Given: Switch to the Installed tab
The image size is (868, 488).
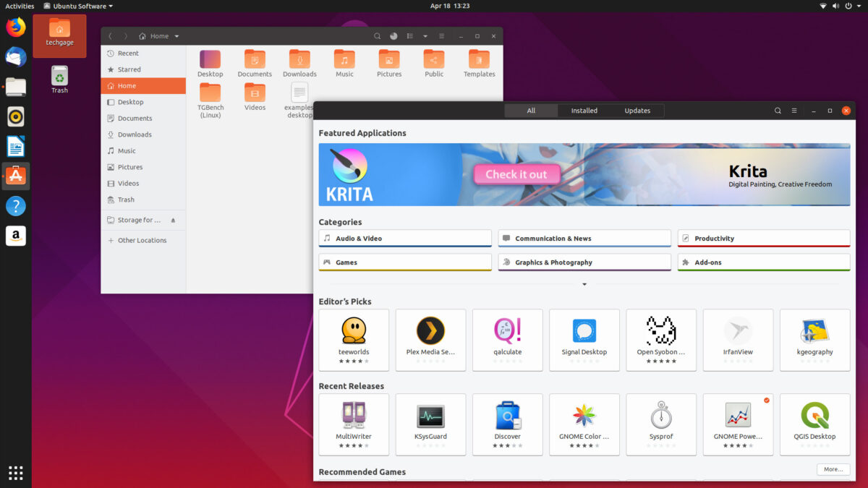Looking at the screenshot, I should pyautogui.click(x=584, y=111).
